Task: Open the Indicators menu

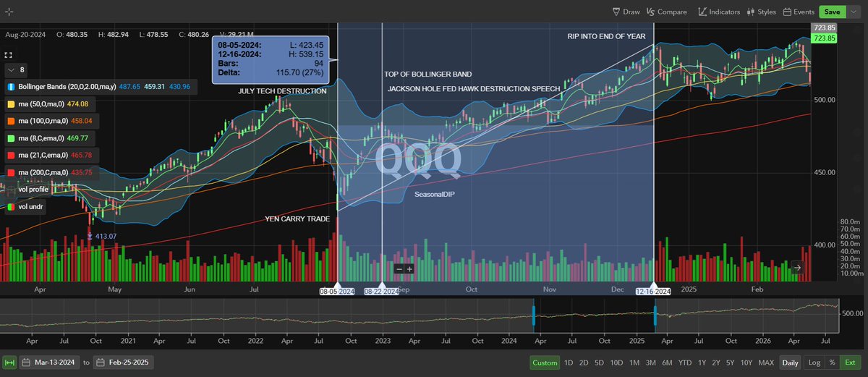Action: [719, 12]
